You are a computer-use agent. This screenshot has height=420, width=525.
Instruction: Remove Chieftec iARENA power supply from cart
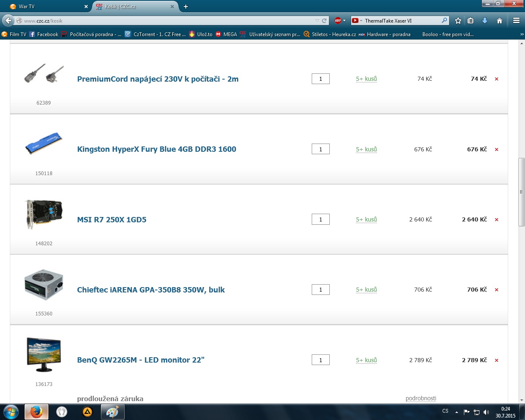(496, 290)
